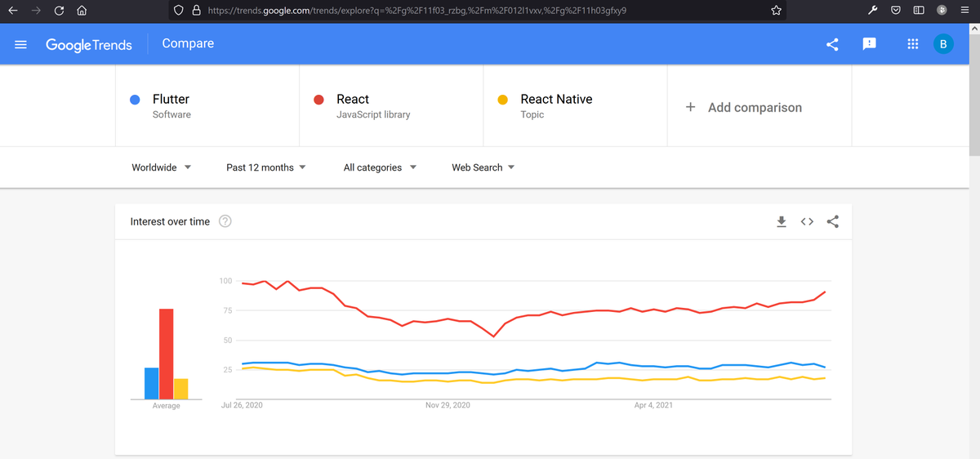Click Add comparison text
980x459 pixels.
[x=755, y=107]
